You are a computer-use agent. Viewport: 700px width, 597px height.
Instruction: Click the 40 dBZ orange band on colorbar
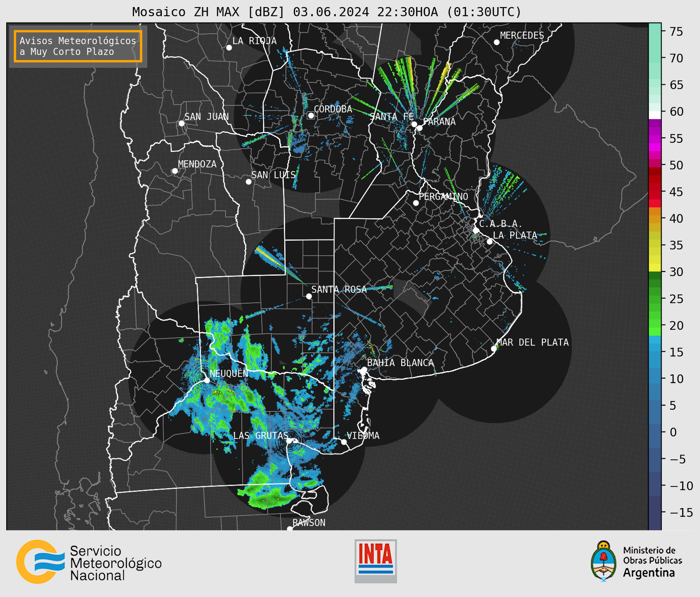(655, 218)
